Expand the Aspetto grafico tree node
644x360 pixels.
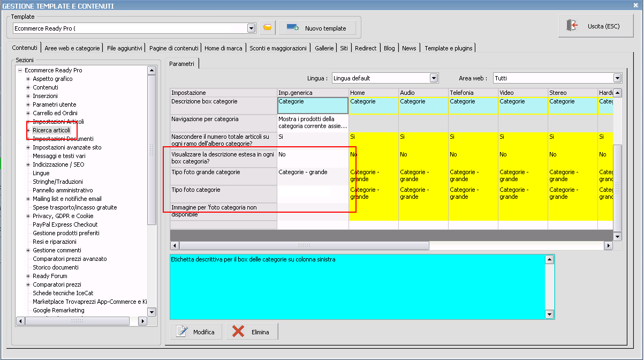click(x=28, y=79)
